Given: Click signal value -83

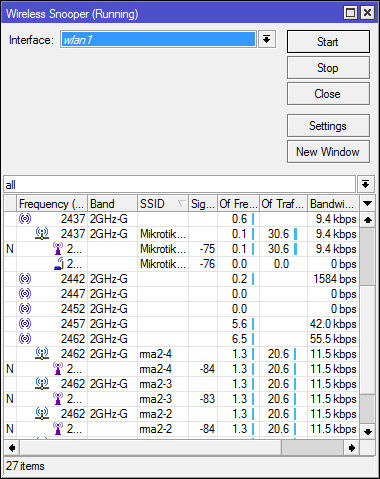Looking at the screenshot, I should pyautogui.click(x=207, y=399).
